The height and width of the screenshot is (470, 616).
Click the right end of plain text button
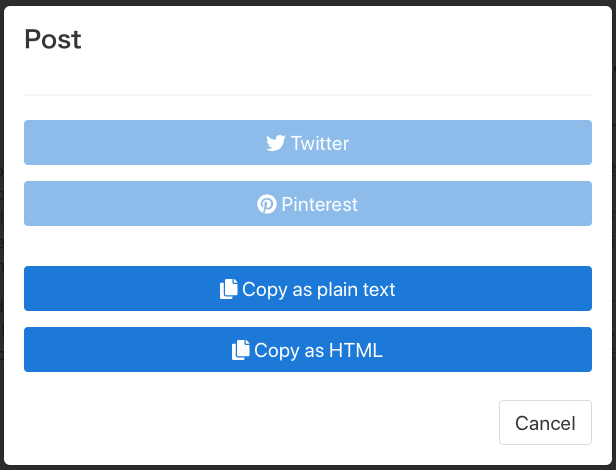pyautogui.click(x=577, y=288)
